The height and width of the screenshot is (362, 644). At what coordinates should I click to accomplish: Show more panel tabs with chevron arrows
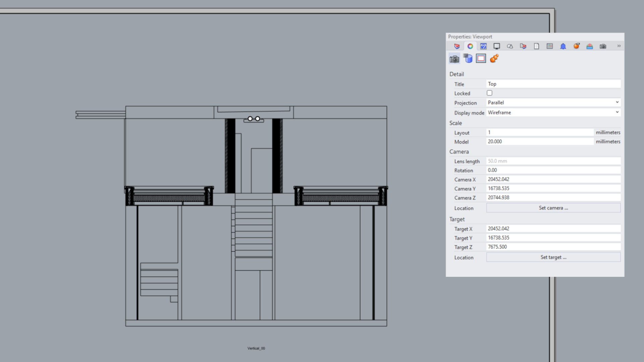click(619, 46)
